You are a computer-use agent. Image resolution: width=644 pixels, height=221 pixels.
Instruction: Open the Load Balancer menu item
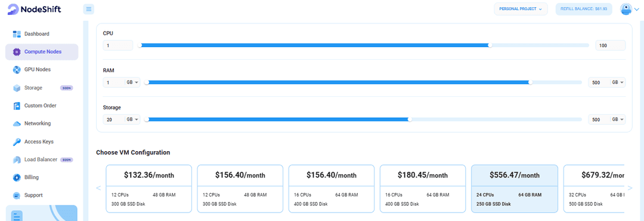point(42,159)
